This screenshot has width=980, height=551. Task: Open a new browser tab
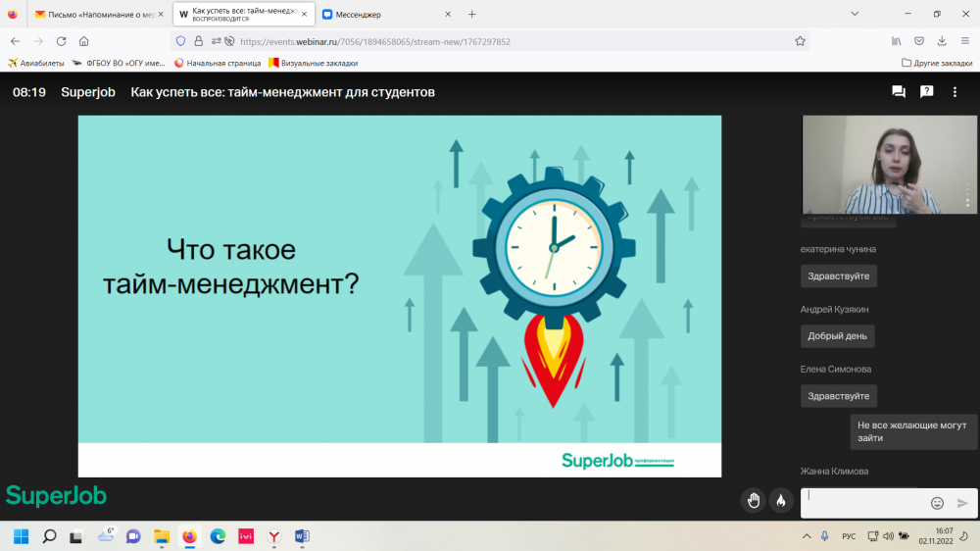[x=471, y=15]
